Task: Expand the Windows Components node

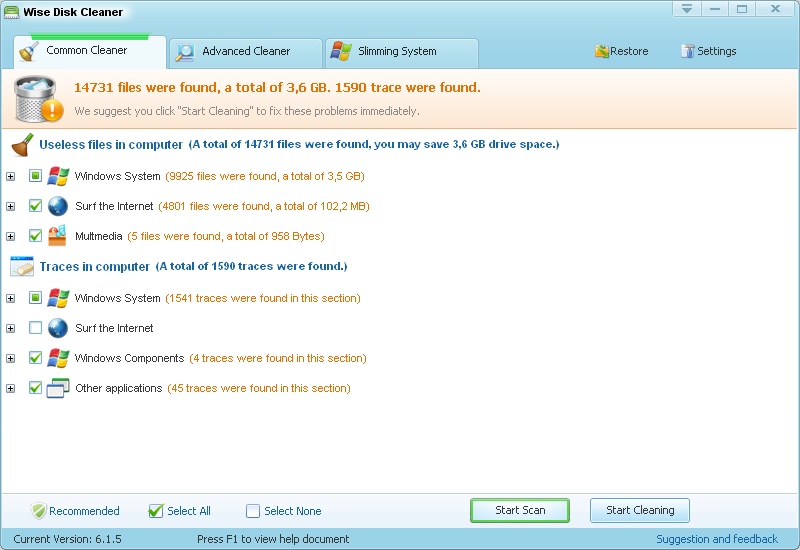Action: click(x=10, y=359)
